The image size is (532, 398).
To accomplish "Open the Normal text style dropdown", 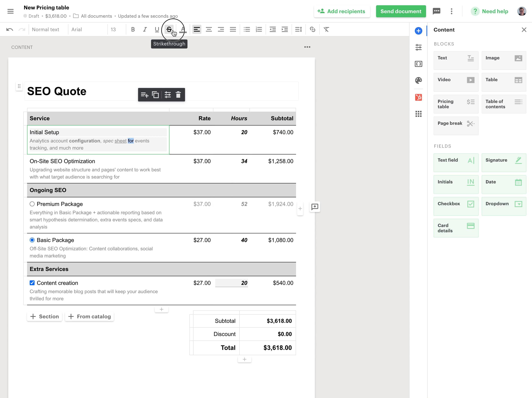I will [48, 30].
